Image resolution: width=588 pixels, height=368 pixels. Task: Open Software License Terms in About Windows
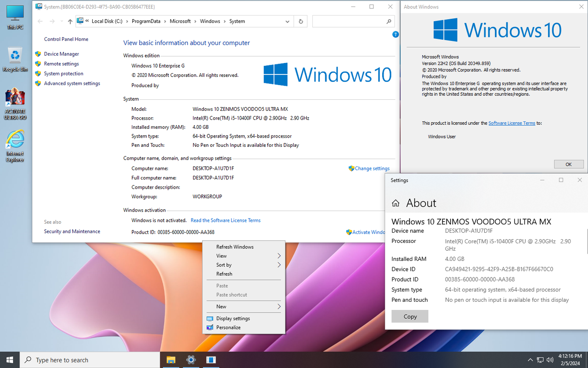pos(512,123)
